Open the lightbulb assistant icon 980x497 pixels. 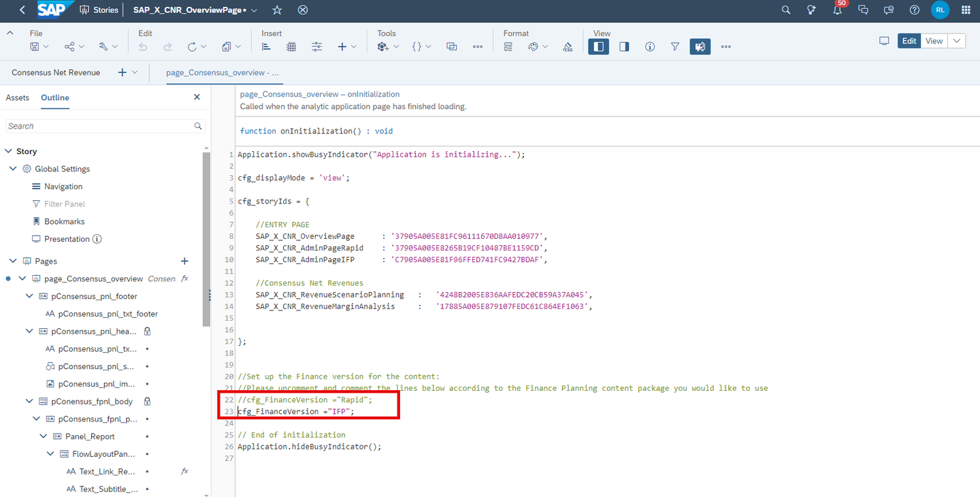(812, 10)
